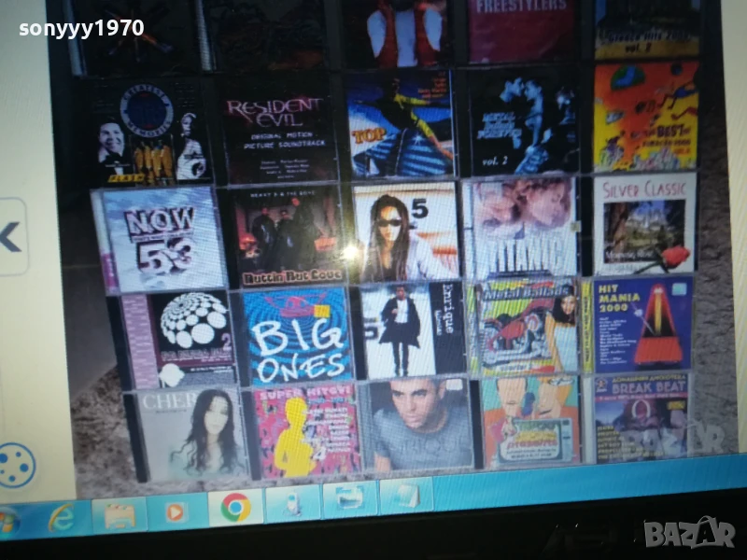Open the Windows Start menu
The image size is (747, 560).
point(7,520)
